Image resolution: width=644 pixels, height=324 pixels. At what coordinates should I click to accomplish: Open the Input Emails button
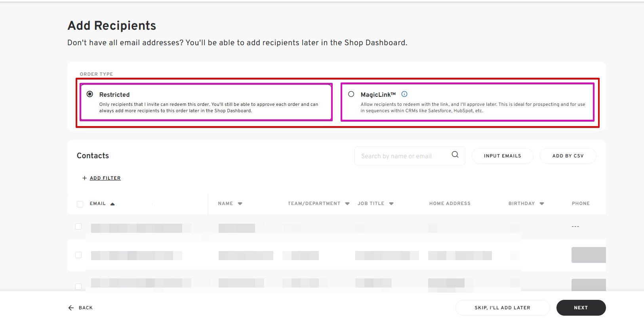click(502, 156)
